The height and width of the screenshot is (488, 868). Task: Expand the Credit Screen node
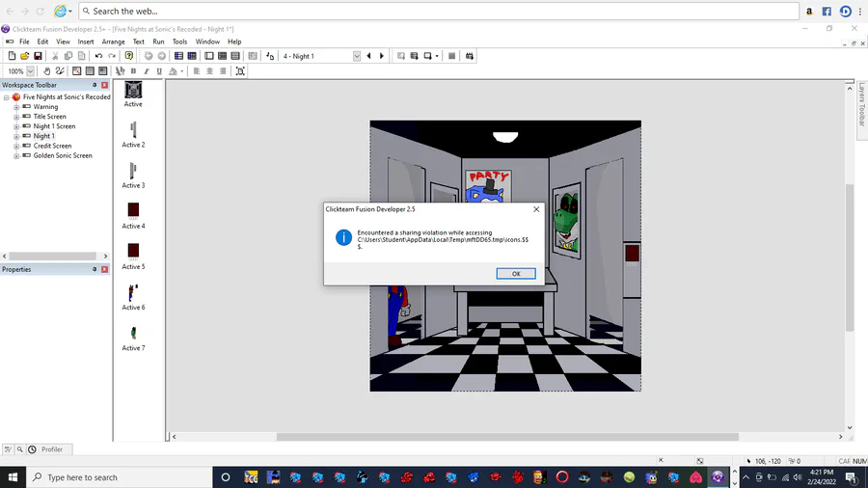pos(16,146)
